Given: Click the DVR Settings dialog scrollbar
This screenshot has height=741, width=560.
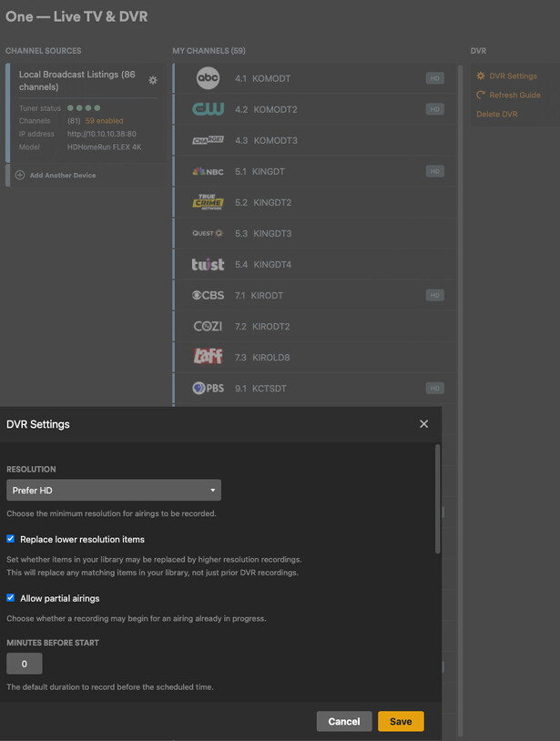Looking at the screenshot, I should pyautogui.click(x=438, y=499).
